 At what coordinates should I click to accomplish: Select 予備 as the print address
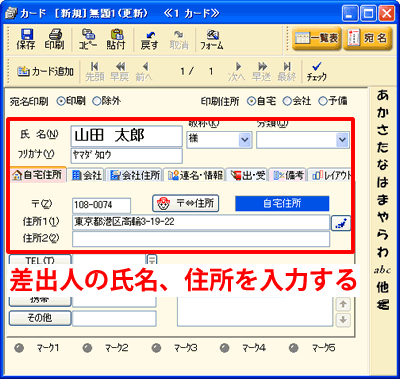323,101
